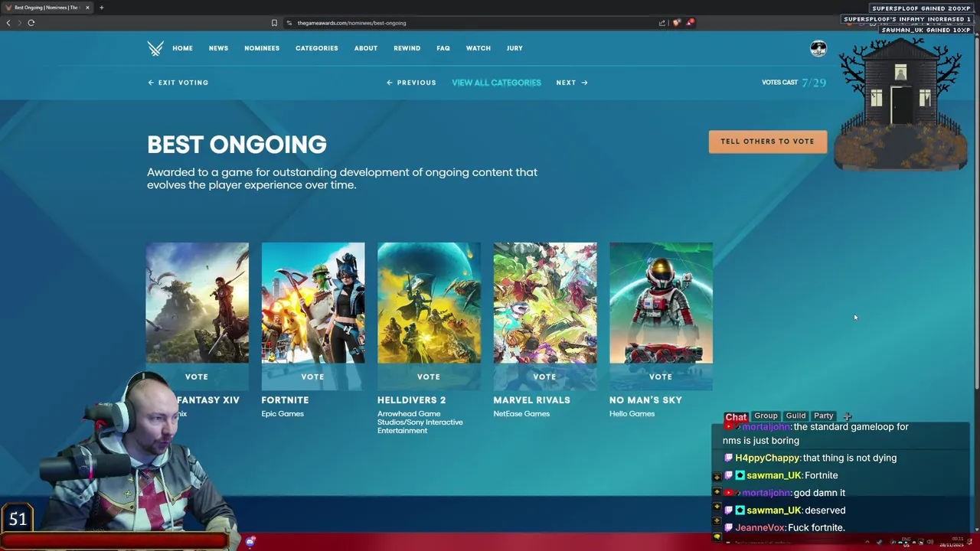The image size is (980, 551).
Task: Click the Epic Games publisher text
Action: 283,414
